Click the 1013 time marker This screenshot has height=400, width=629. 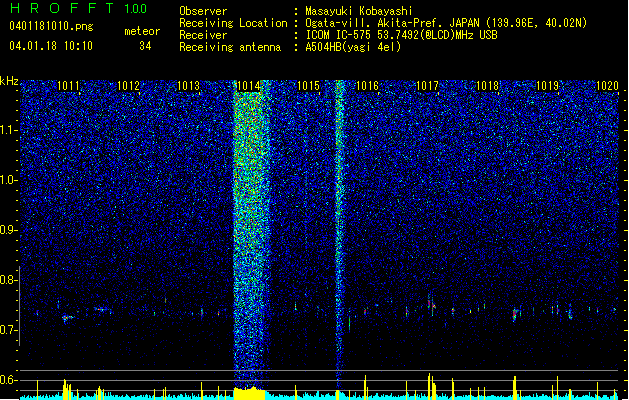pos(189,86)
